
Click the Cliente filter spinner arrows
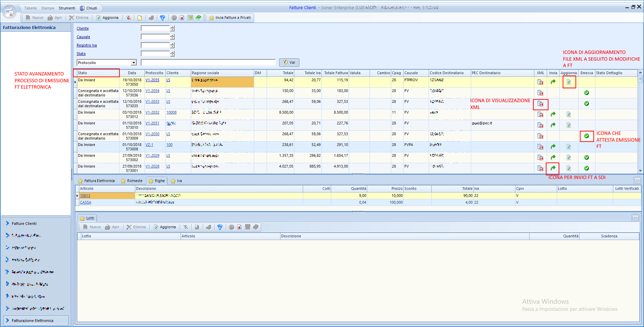(x=172, y=29)
